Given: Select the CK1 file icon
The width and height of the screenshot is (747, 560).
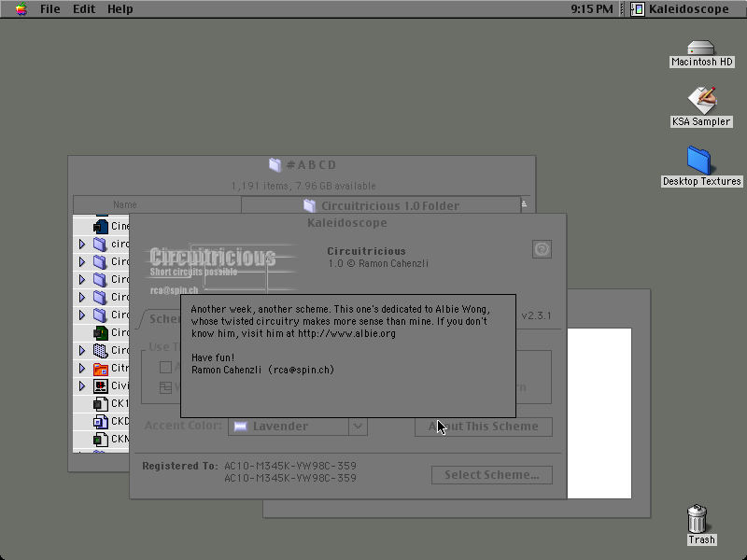Looking at the screenshot, I should pyautogui.click(x=101, y=404).
